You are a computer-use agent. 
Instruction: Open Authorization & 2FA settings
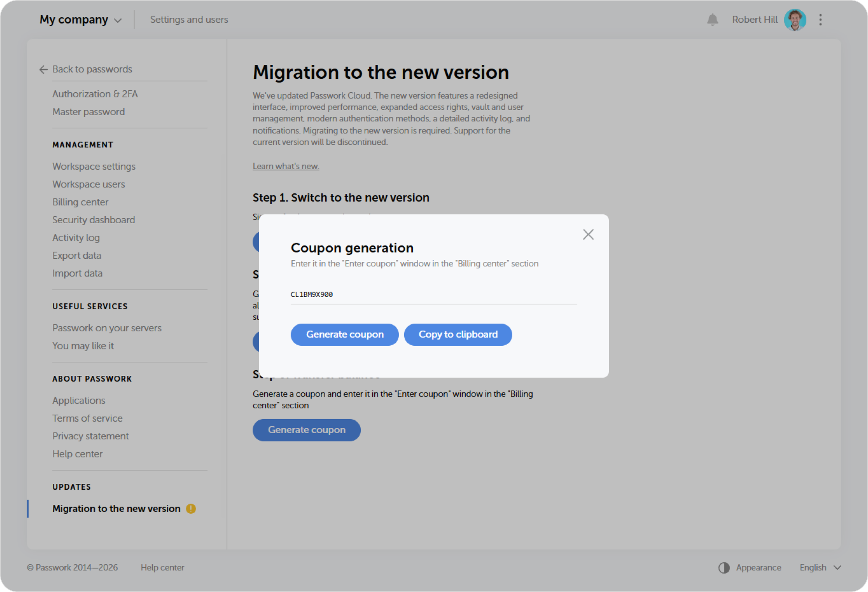pyautogui.click(x=95, y=94)
